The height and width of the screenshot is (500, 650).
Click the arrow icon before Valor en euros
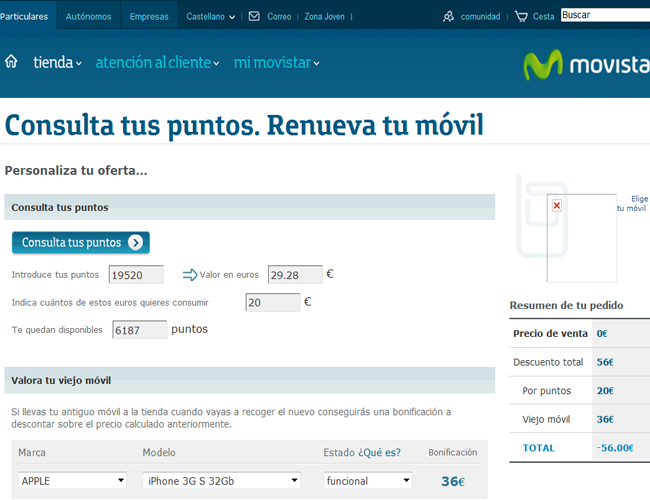190,274
